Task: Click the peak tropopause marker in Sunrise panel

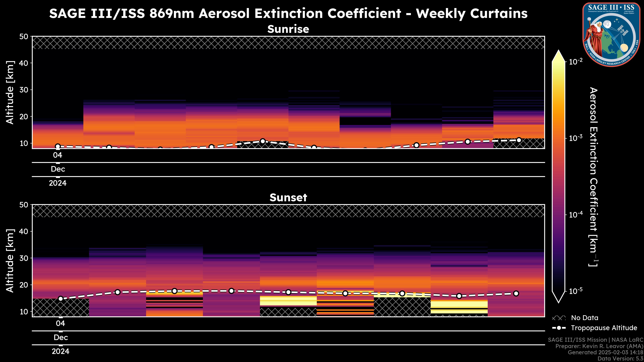Action: pos(262,141)
